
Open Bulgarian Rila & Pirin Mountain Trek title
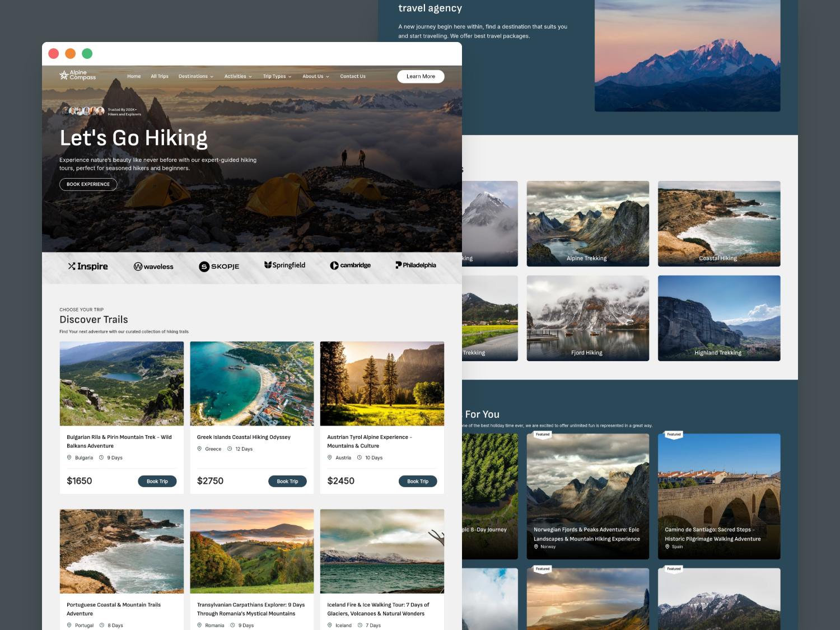coord(119,441)
